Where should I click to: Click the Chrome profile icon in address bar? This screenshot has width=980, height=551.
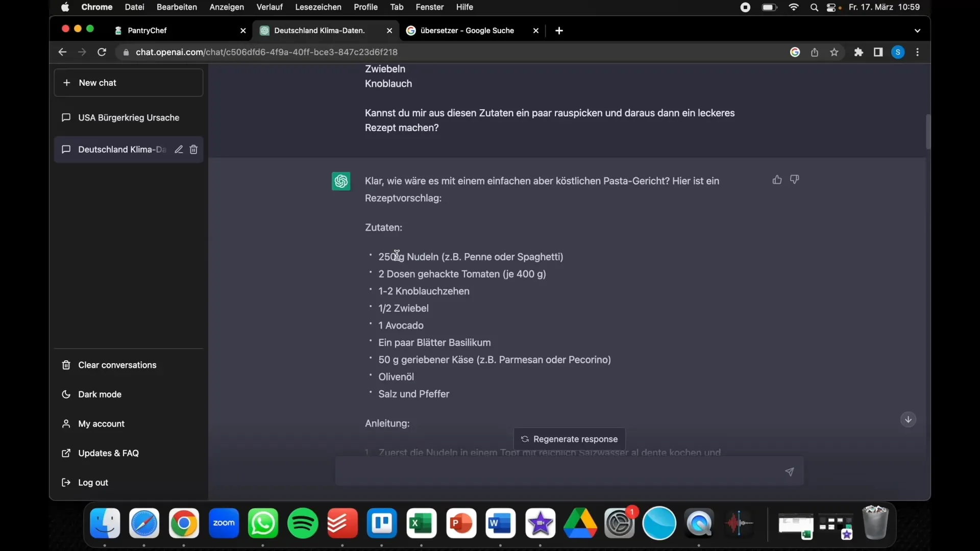(x=898, y=53)
